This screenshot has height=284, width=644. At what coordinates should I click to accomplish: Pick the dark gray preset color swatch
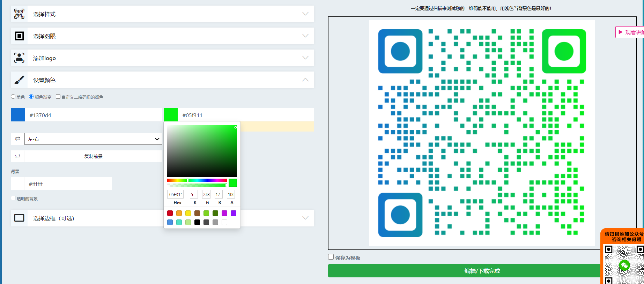tap(206, 222)
